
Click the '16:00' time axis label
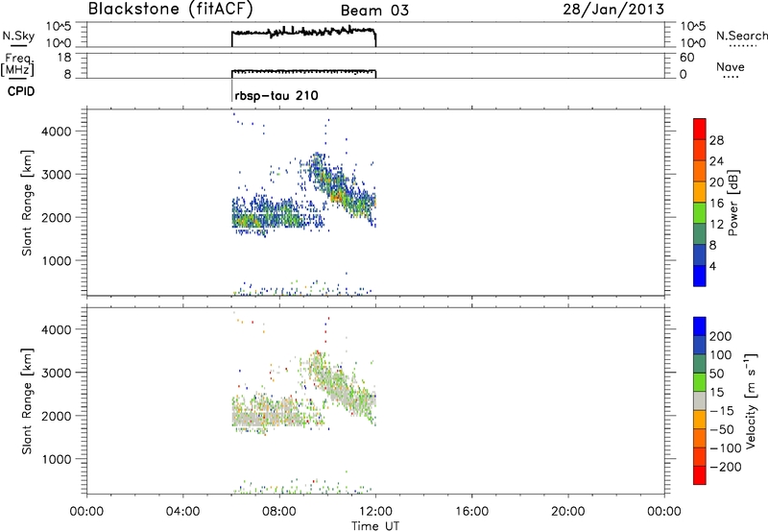(471, 512)
